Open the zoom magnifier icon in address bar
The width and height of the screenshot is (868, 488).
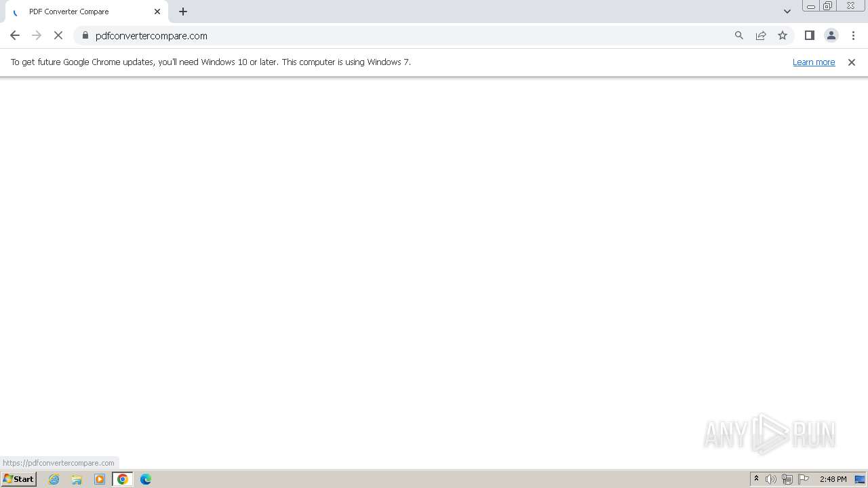739,35
